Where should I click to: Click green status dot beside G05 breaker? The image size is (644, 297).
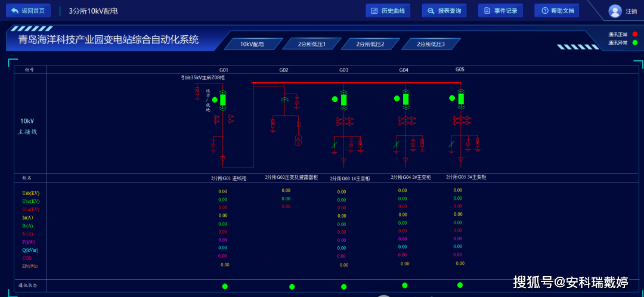point(452,98)
